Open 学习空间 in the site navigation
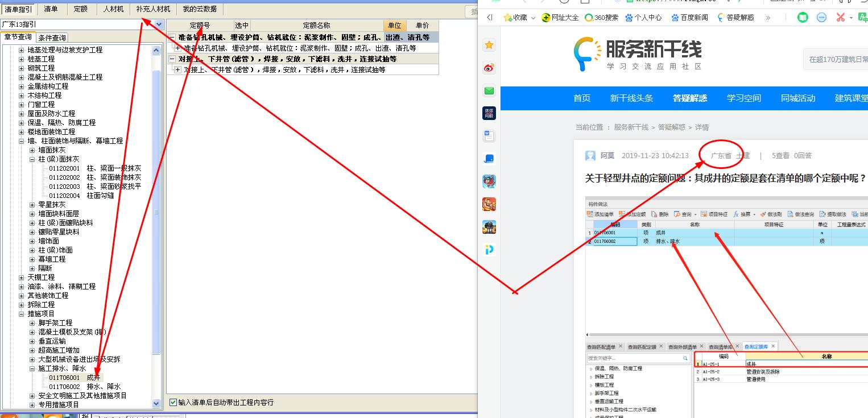868x418 pixels. pos(743,98)
